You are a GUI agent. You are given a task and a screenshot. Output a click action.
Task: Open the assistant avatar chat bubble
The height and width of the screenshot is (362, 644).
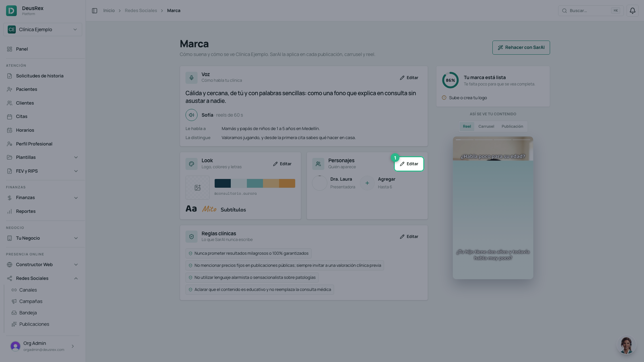point(626,345)
